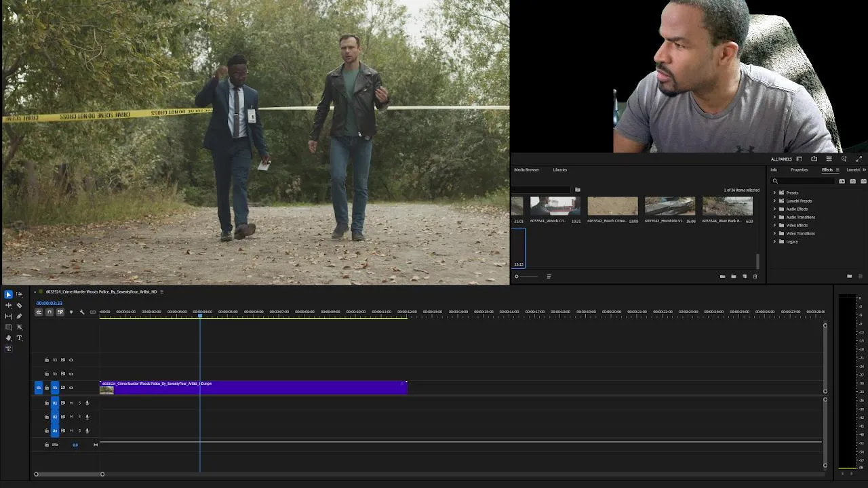Click the purple Crime Murder Woods clip
Screen dimensions: 868x488
click(254, 388)
